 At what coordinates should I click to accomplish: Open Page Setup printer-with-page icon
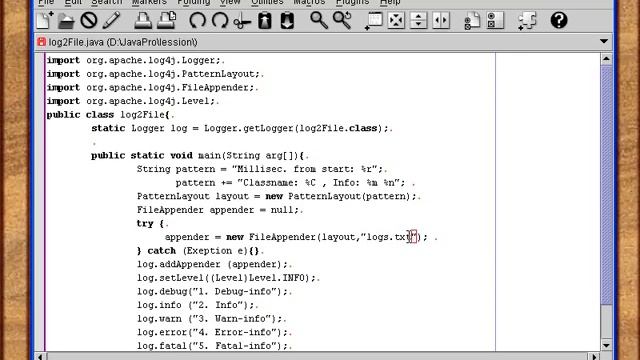166,20
